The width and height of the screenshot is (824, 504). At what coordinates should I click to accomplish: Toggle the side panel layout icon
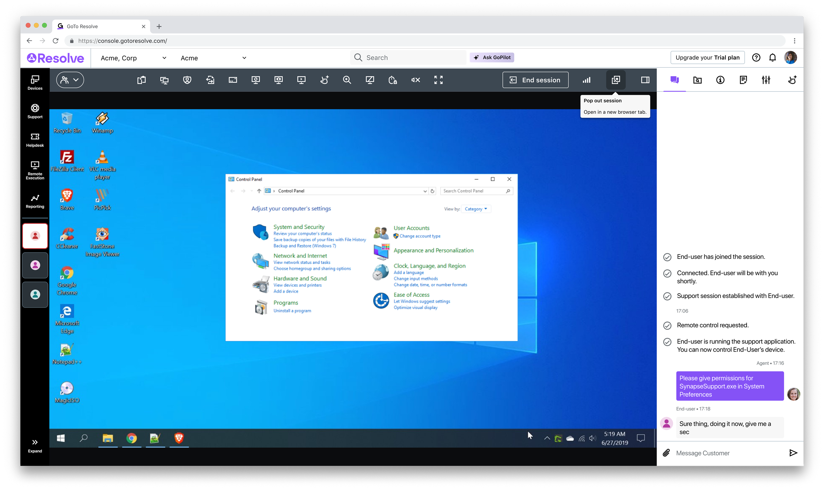pyautogui.click(x=645, y=80)
